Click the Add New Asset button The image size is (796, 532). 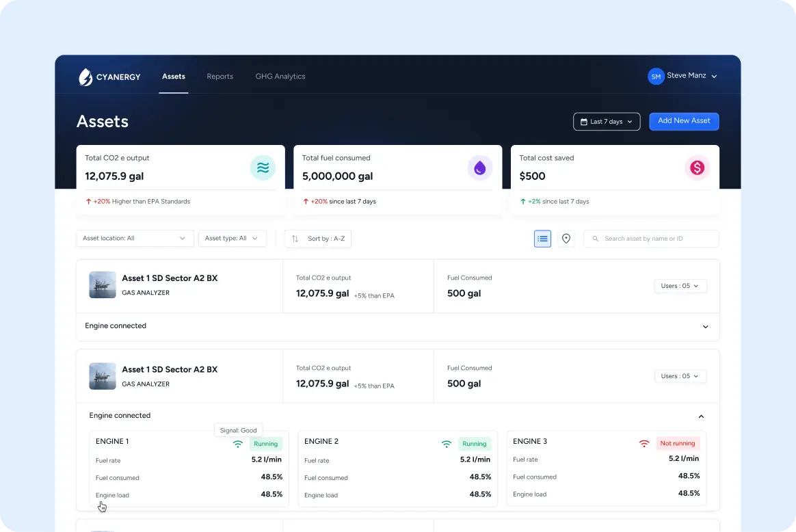pos(684,121)
